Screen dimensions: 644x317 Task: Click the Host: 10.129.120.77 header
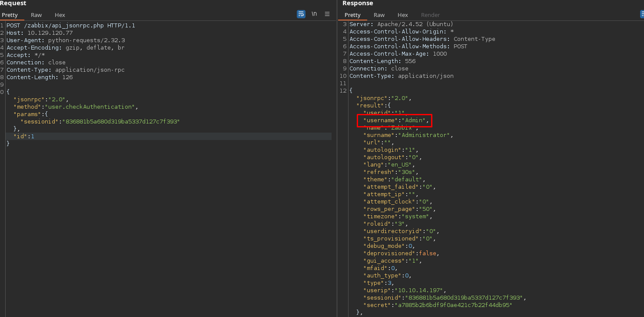coord(40,33)
